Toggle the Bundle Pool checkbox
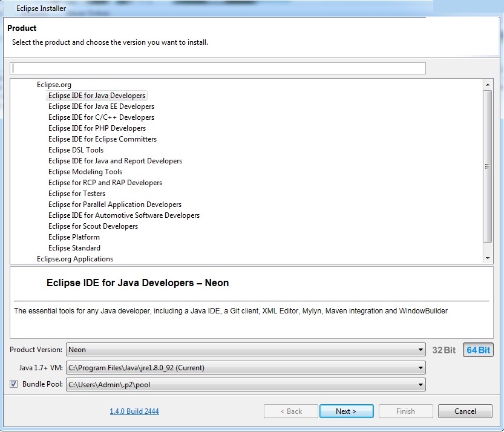 (13, 384)
